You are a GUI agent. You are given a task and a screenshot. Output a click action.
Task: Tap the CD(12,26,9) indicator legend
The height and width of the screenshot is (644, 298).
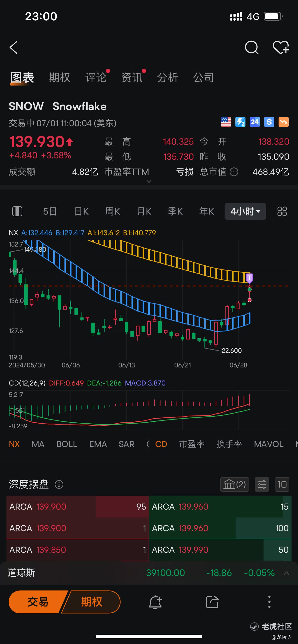(87, 383)
